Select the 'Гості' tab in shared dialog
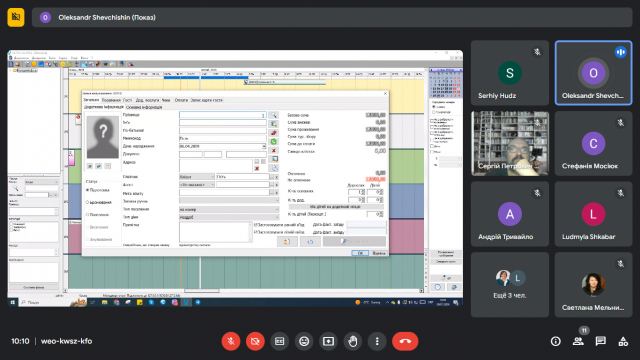 (x=127, y=100)
